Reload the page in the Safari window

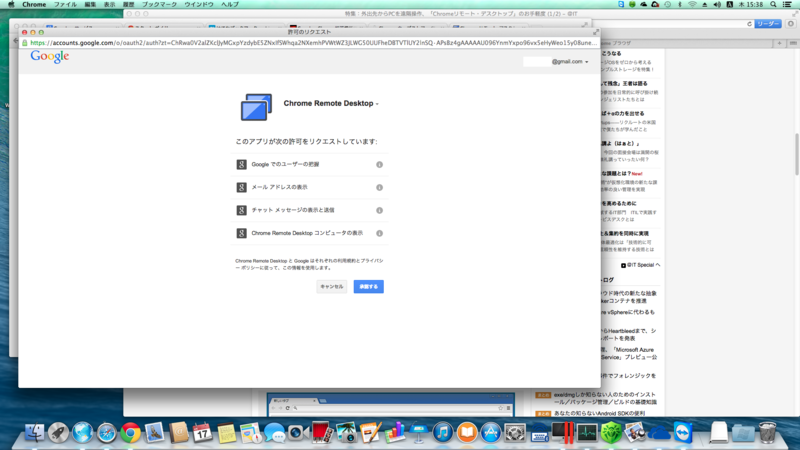[749, 24]
